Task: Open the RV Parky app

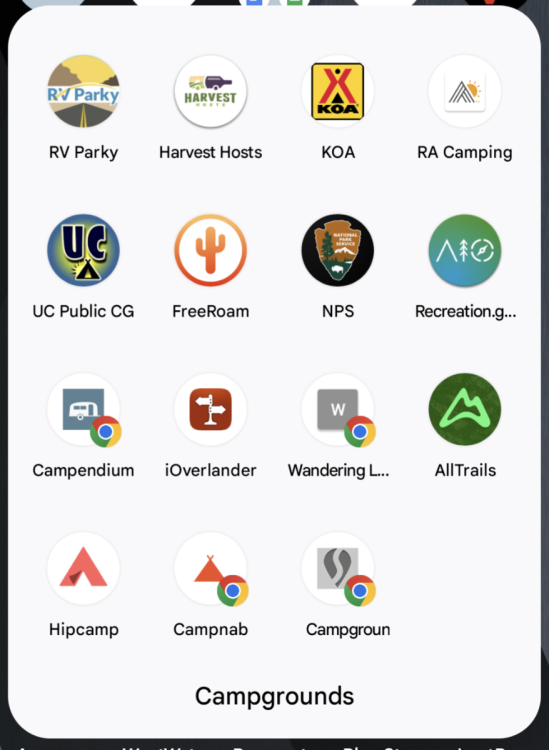Action: tap(83, 91)
